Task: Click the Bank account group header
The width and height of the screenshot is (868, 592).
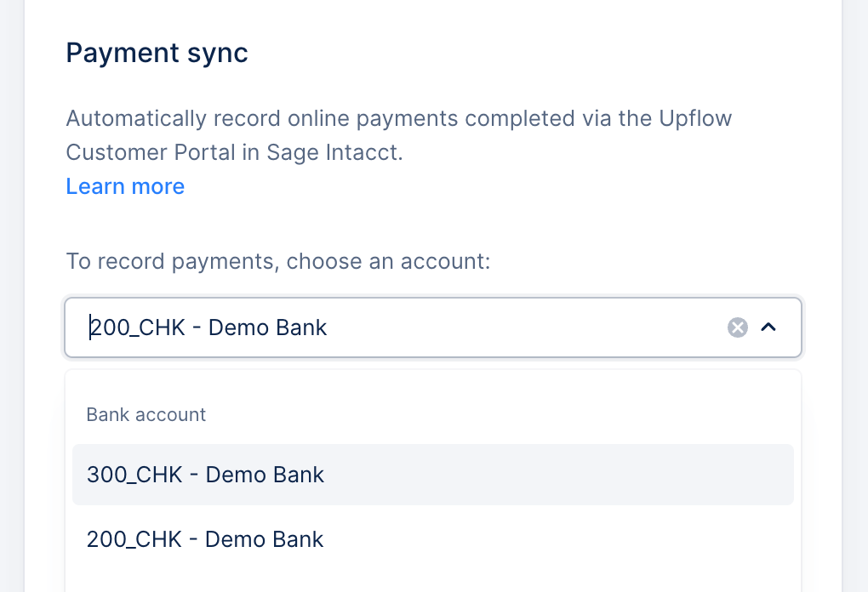Action: [146, 414]
